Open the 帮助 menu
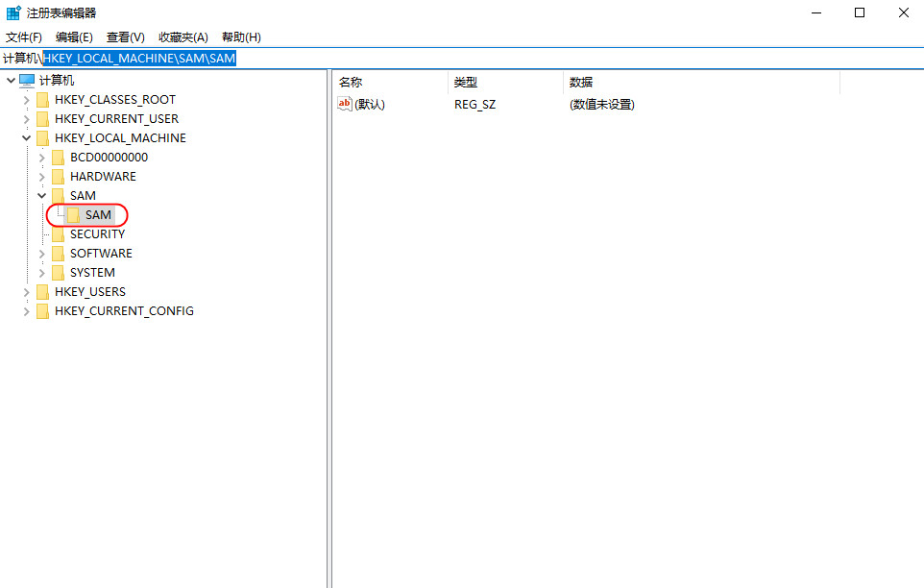This screenshot has height=588, width=924. 240,37
